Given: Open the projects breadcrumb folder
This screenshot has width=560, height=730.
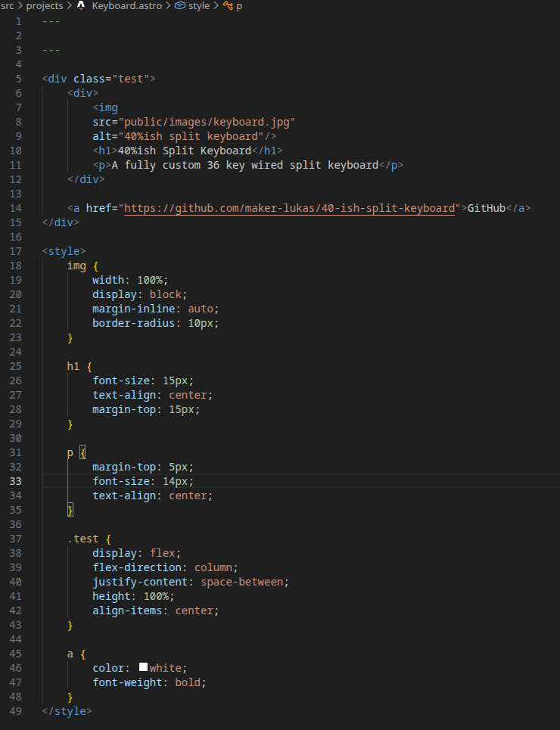Looking at the screenshot, I should pyautogui.click(x=45, y=5).
